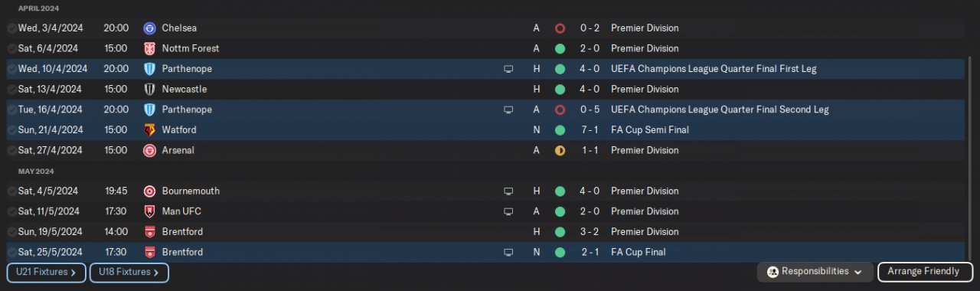Image resolution: width=980 pixels, height=291 pixels.
Task: Click the Arsenal club badge icon
Action: pyautogui.click(x=149, y=151)
